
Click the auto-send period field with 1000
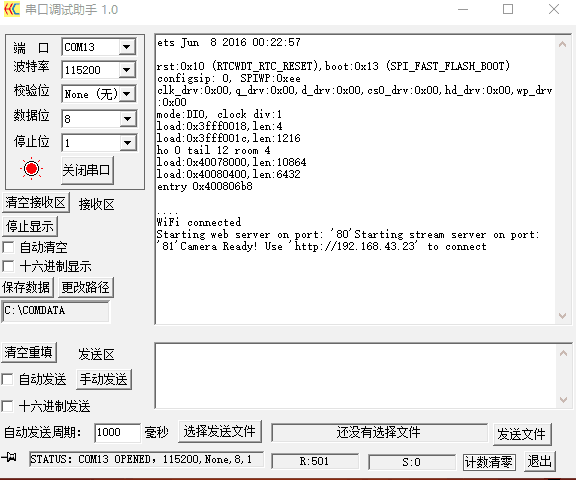tap(117, 432)
